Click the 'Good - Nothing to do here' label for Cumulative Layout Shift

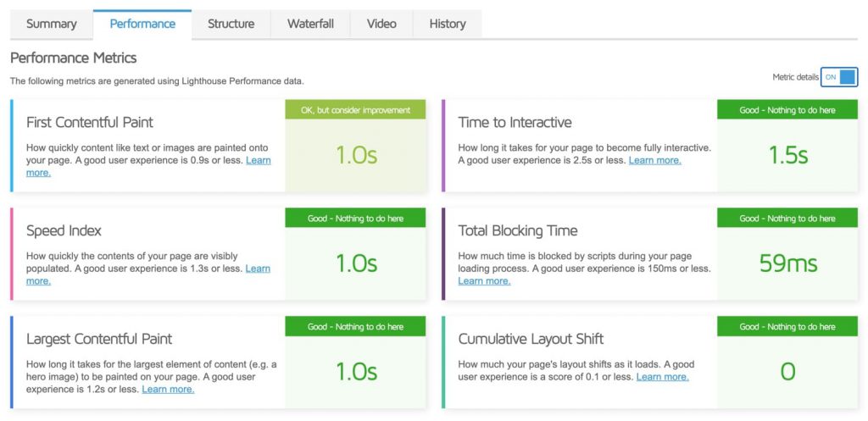tap(787, 326)
